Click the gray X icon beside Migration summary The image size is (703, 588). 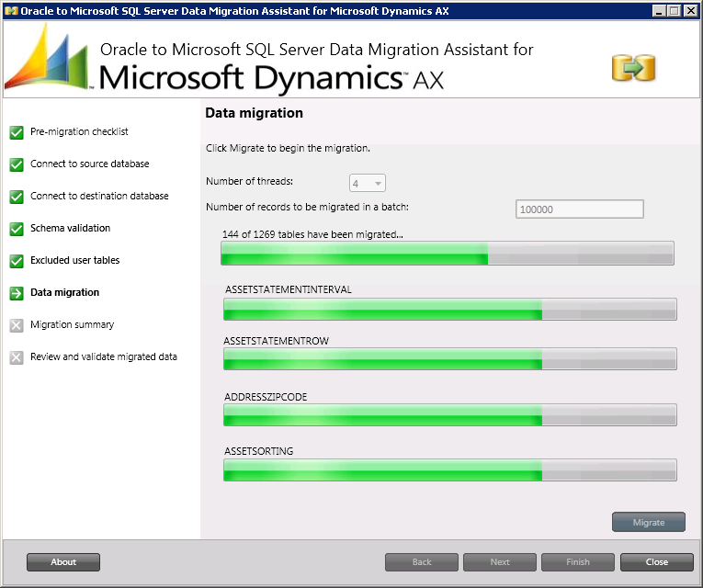(17, 325)
